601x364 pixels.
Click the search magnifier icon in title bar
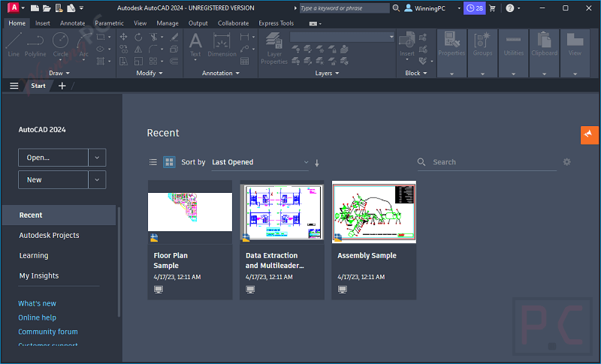(397, 8)
